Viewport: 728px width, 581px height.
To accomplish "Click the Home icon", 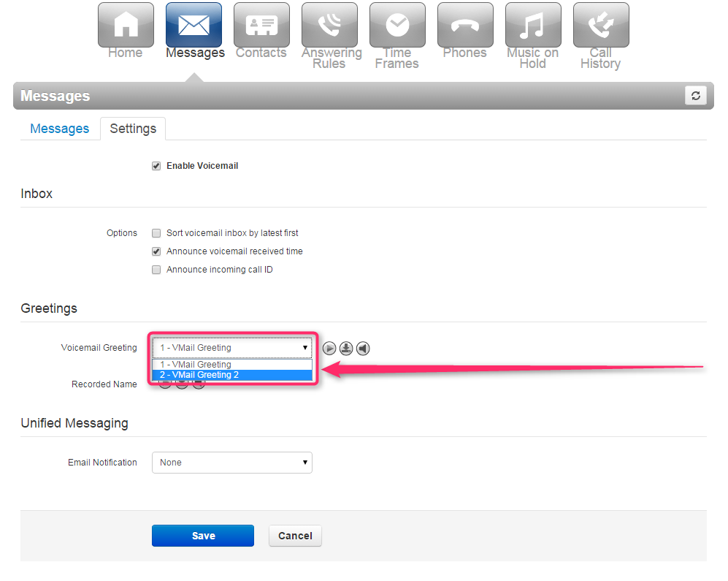I will tap(126, 25).
